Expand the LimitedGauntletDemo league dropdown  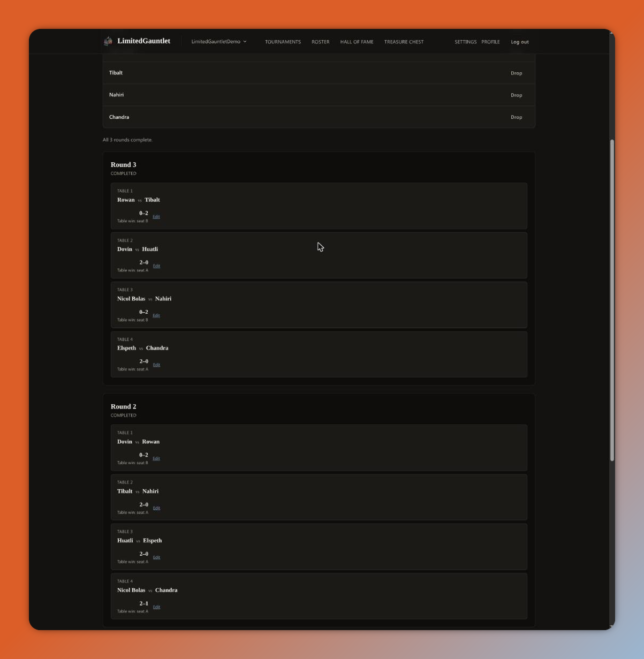coord(219,42)
